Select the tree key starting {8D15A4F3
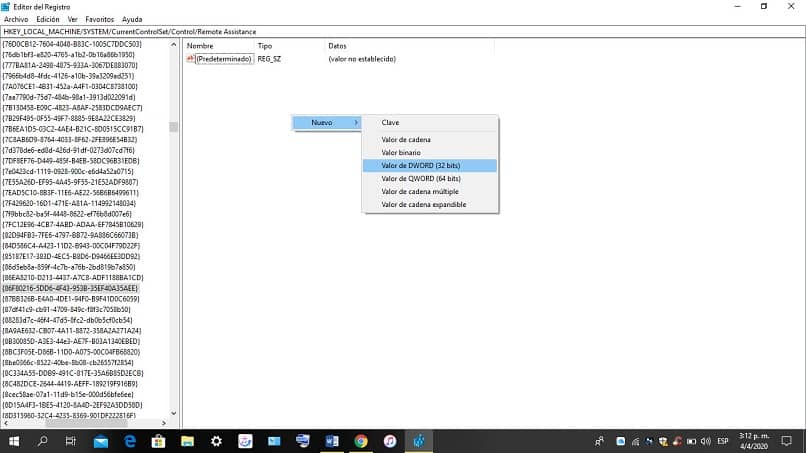The image size is (806, 453). point(72,405)
